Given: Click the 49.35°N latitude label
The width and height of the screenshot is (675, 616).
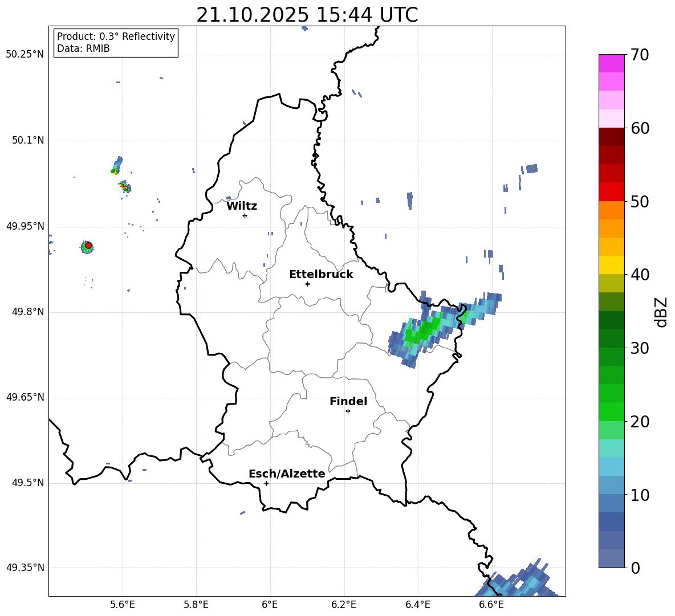Looking at the screenshot, I should [25, 568].
